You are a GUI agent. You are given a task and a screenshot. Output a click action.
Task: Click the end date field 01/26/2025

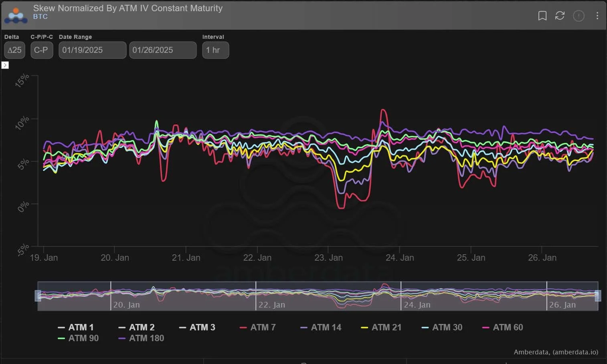(x=163, y=50)
